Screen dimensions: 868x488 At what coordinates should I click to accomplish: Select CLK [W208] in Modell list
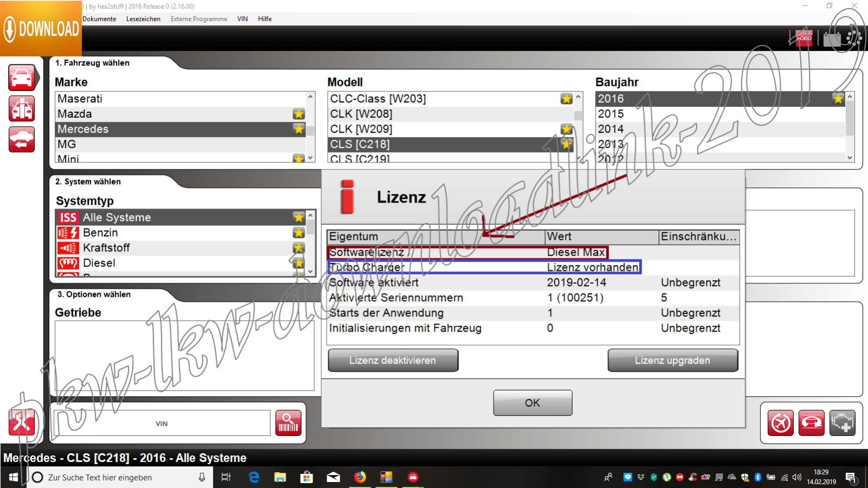point(451,114)
